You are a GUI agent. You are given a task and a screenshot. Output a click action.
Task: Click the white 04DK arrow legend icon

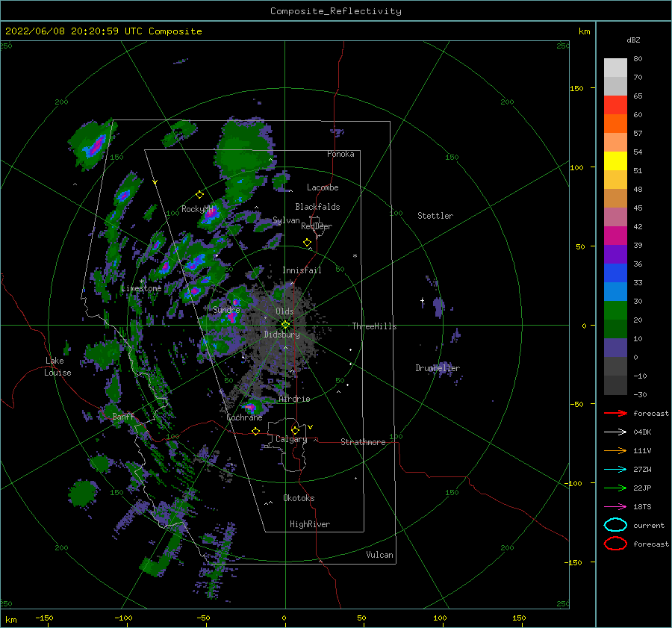(615, 432)
